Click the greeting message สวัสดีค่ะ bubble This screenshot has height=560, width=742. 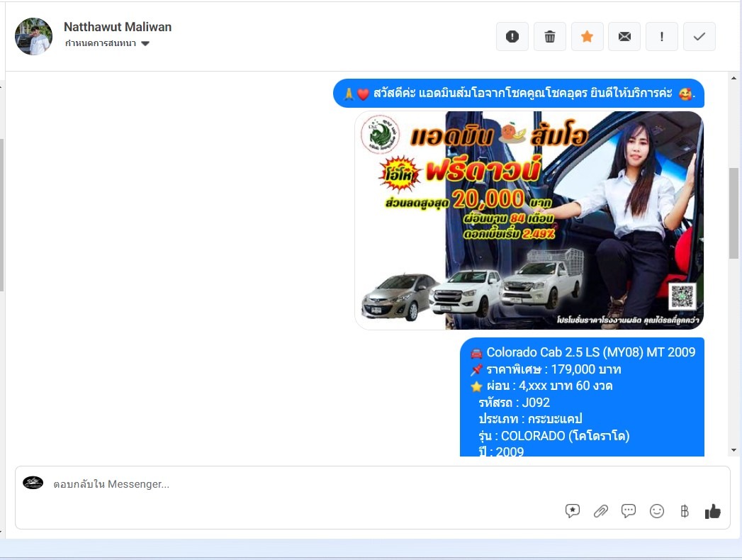519,94
